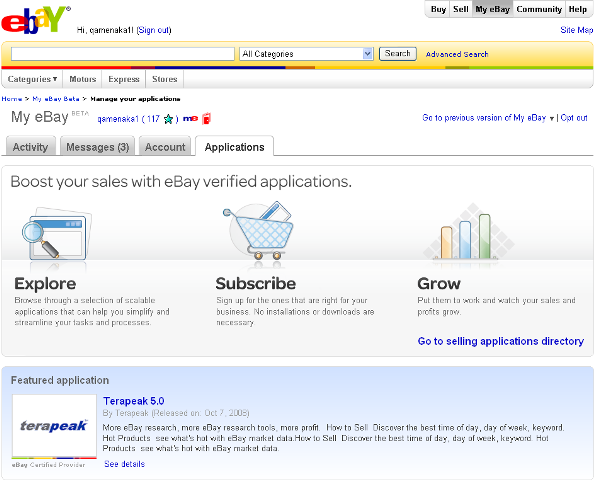The image size is (597, 480).
Task: Click the feedback star icon next to 117
Action: coord(168,119)
